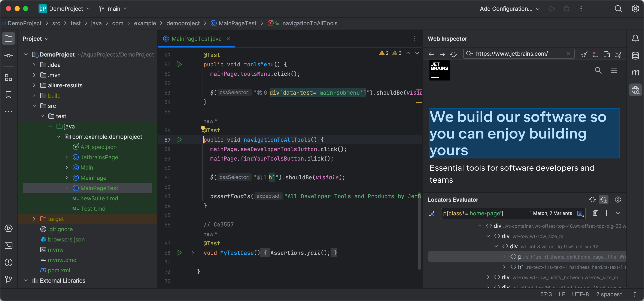Open the Problems tool window
This screenshot has width=644, height=301.
click(x=9, y=262)
